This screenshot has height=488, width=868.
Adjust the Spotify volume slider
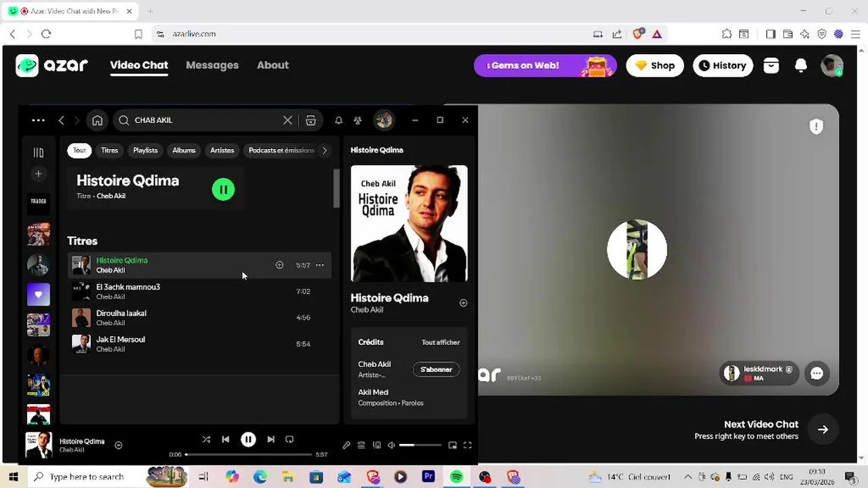tap(420, 445)
